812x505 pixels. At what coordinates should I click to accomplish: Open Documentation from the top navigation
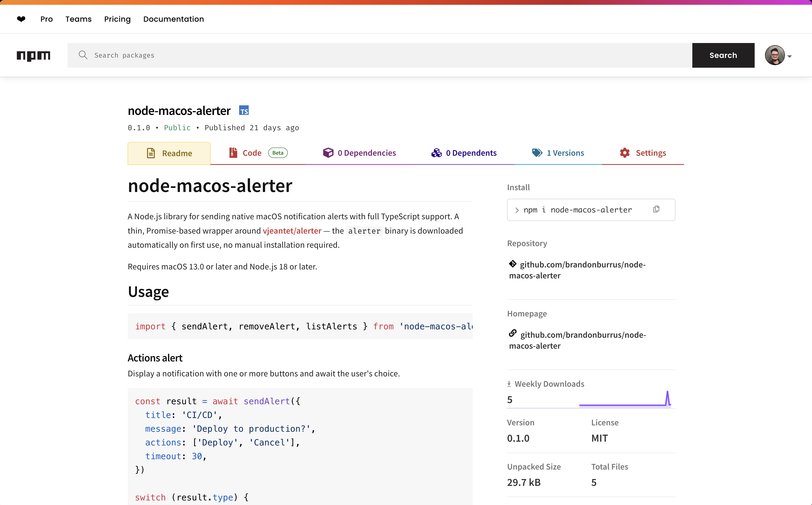(173, 19)
